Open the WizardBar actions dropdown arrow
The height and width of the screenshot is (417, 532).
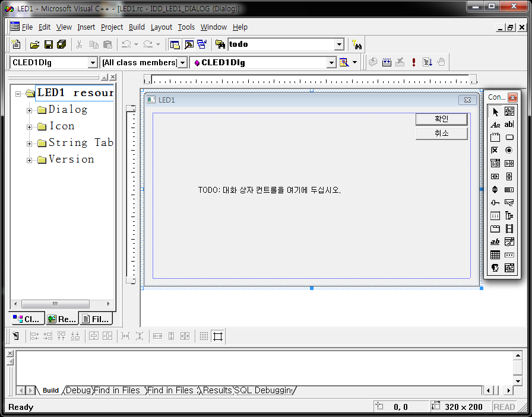(x=355, y=62)
